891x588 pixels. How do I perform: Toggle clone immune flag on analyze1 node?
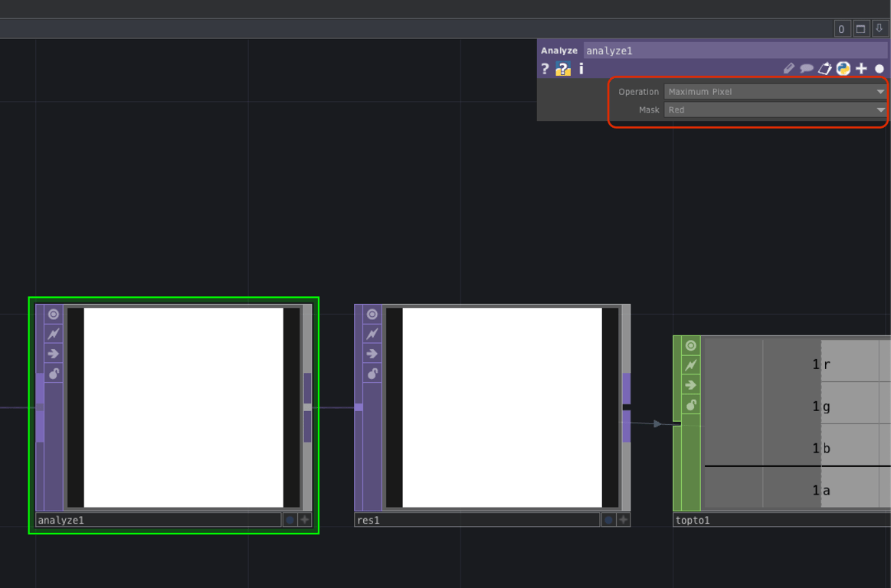54,334
